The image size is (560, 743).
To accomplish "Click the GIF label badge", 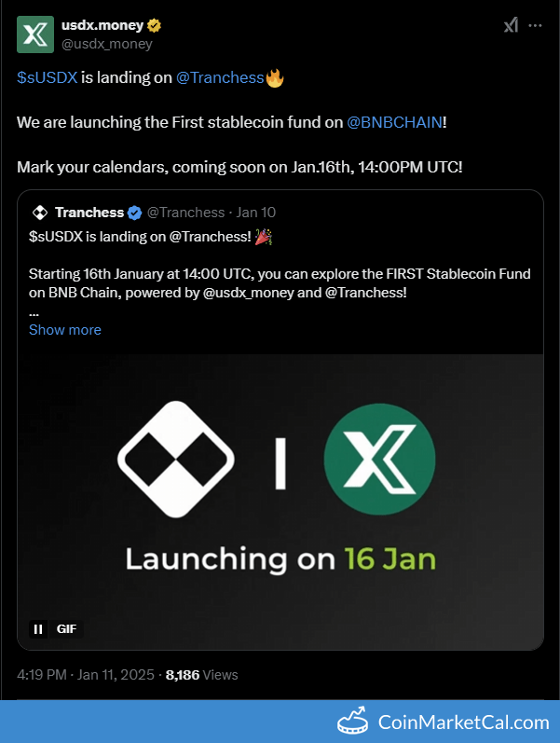I will point(66,629).
